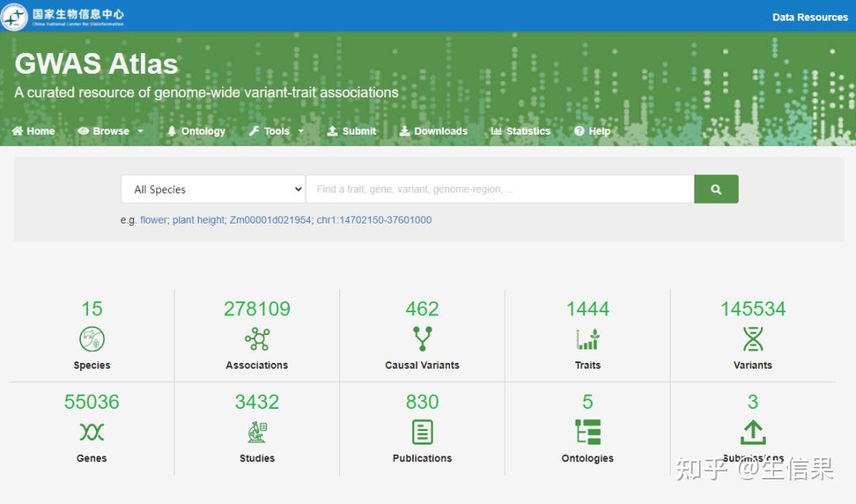Screen dimensions: 856x504
Task: Click the ontologies count 5
Action: (588, 402)
